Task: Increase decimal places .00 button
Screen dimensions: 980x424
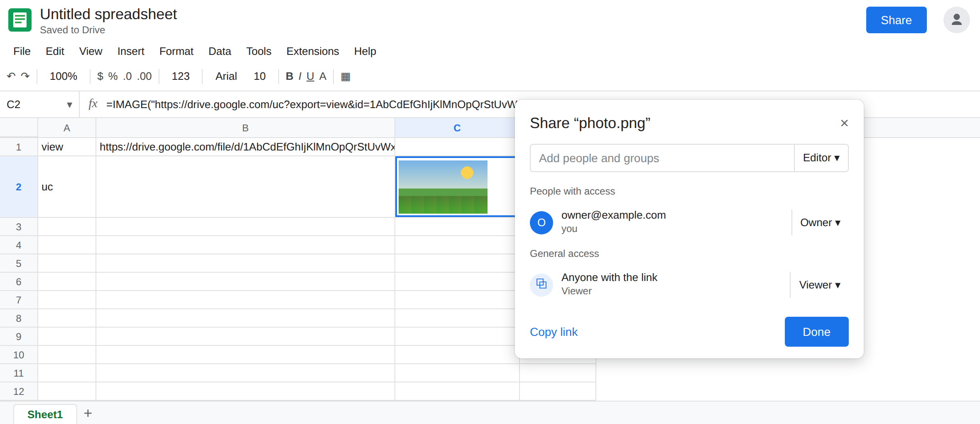Action: 145,76
